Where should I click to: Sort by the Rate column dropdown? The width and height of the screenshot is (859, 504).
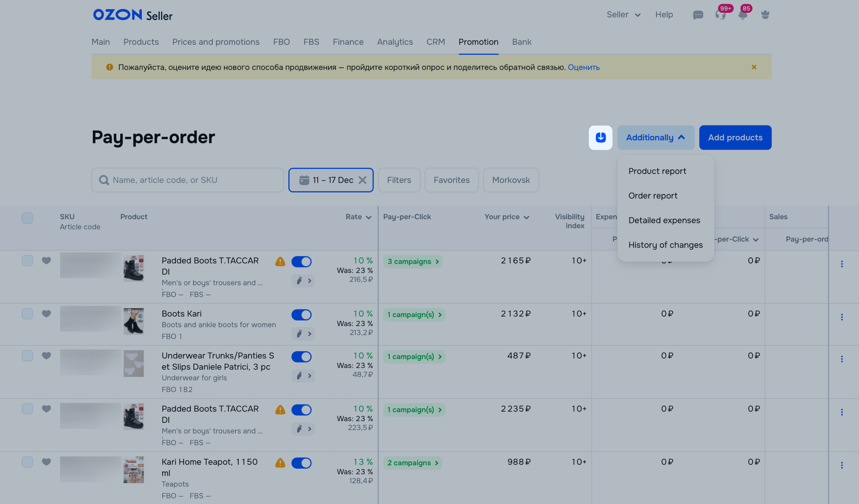(x=358, y=217)
